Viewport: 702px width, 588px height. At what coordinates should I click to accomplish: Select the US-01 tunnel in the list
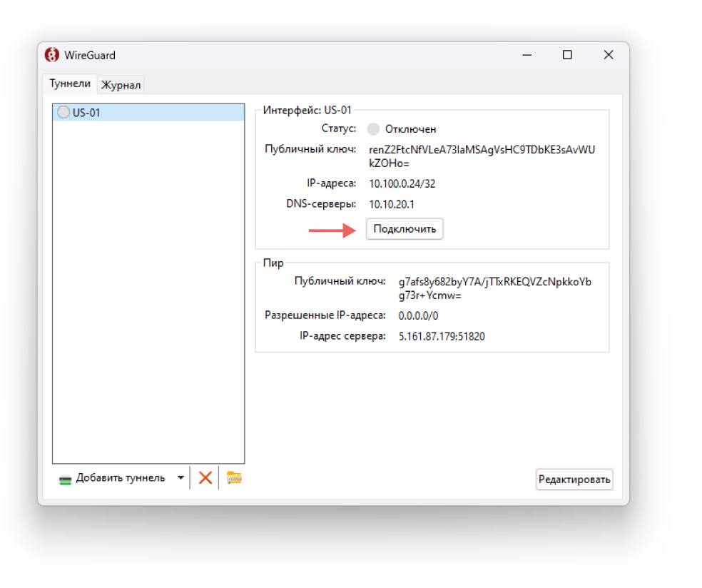coord(148,113)
